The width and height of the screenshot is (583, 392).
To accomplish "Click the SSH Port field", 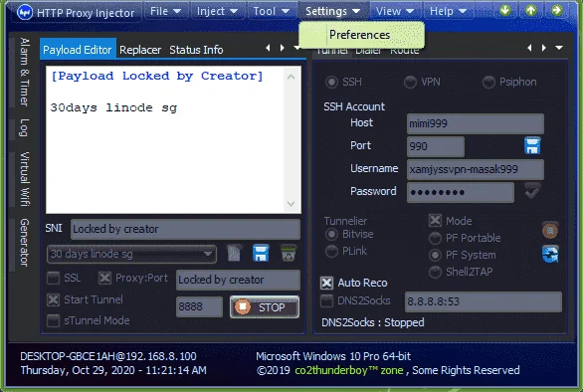I will [436, 146].
